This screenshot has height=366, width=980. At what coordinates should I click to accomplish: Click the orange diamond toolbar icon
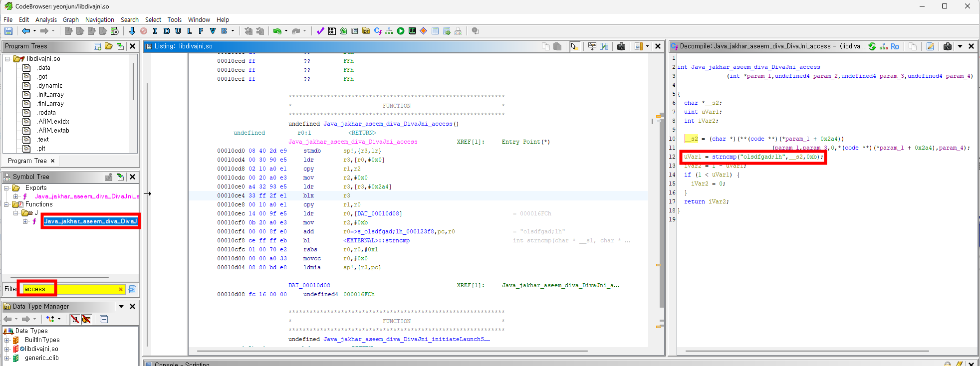424,31
